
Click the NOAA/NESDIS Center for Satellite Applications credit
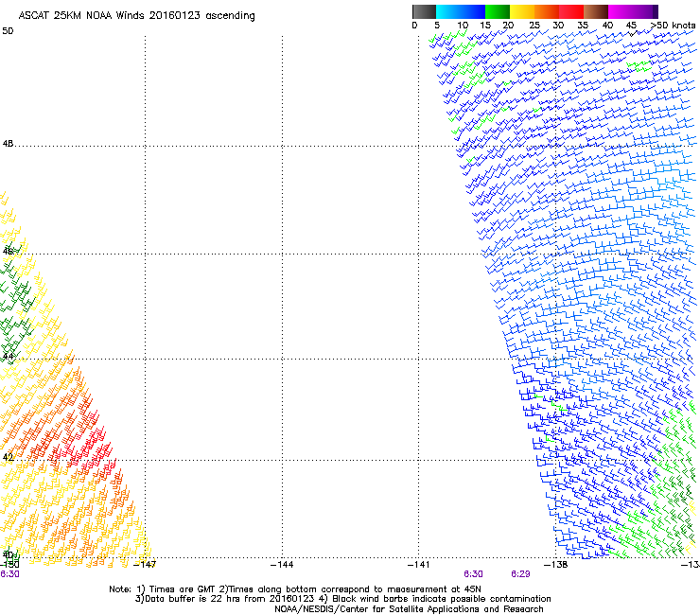point(409,609)
